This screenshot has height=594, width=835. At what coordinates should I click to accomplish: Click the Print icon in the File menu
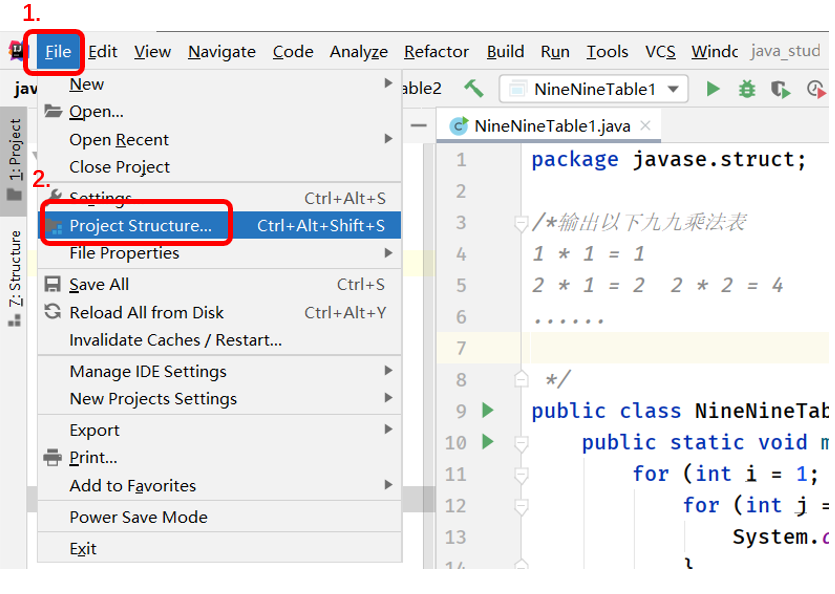51,457
